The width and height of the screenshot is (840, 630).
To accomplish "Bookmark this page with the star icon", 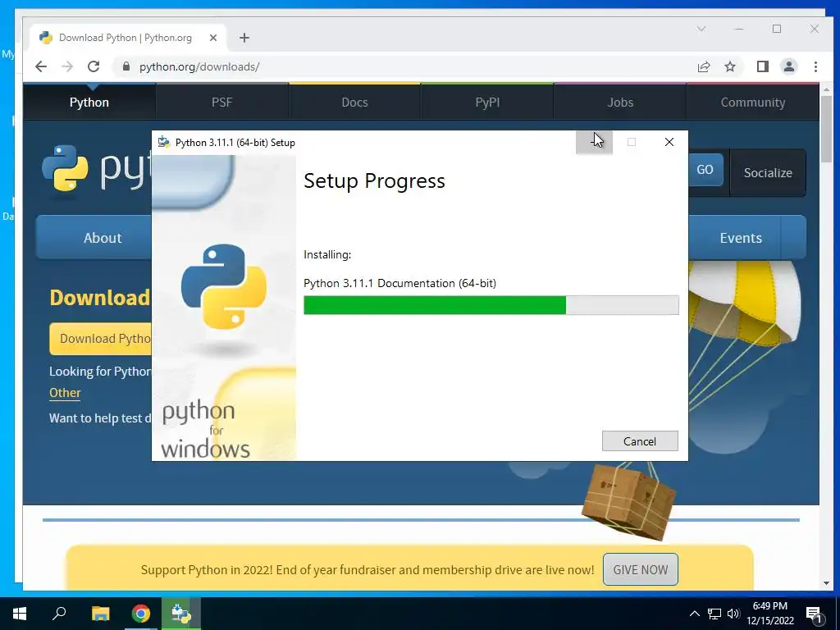I will (x=730, y=66).
